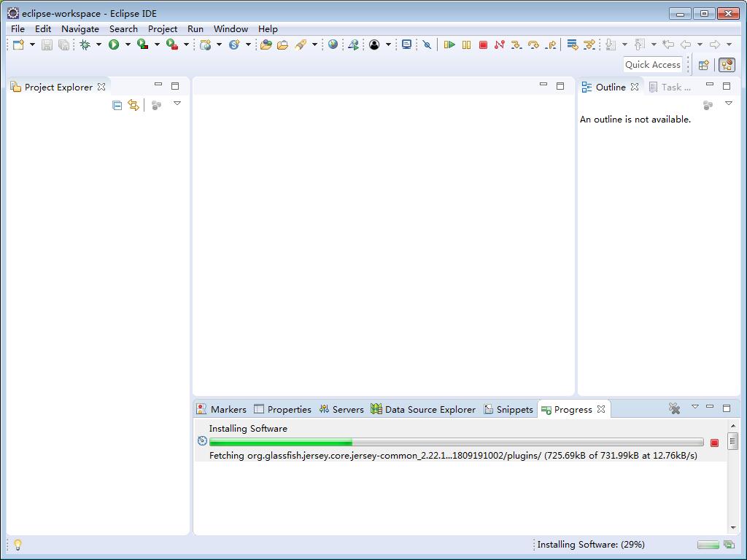Toggle Link with Editor in Project Explorer
The width and height of the screenshot is (747, 560).
[x=133, y=105]
